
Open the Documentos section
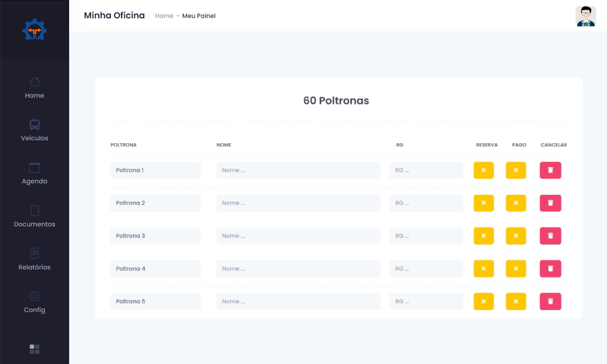[35, 217]
